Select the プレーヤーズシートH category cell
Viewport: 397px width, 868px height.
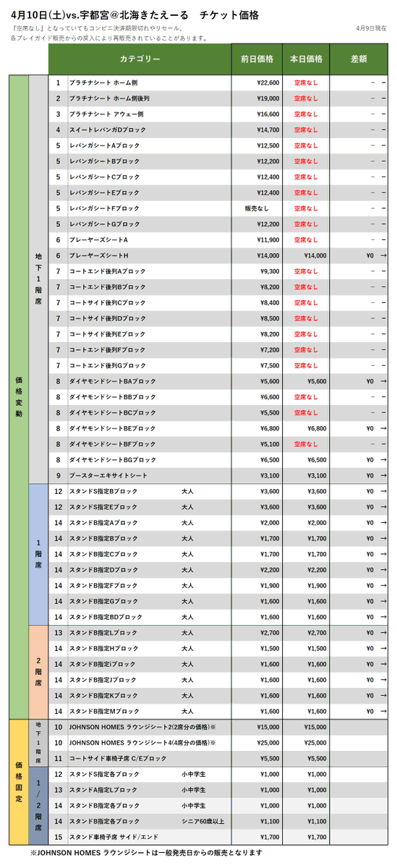150,255
